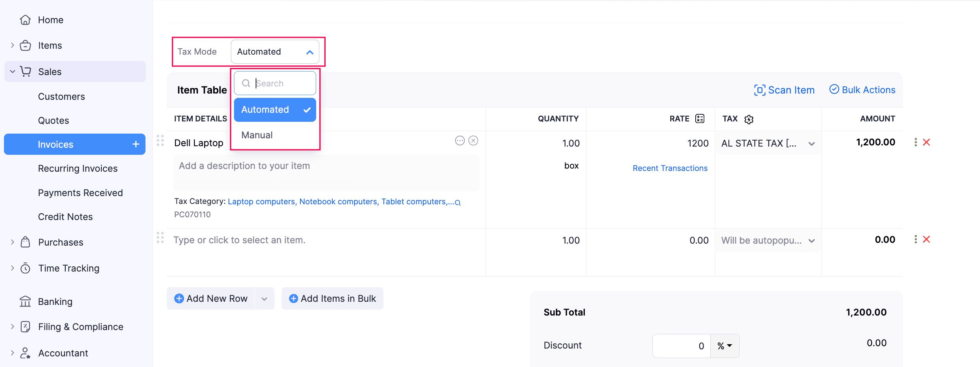
Task: Click Add Items in Bulk button
Action: [332, 299]
